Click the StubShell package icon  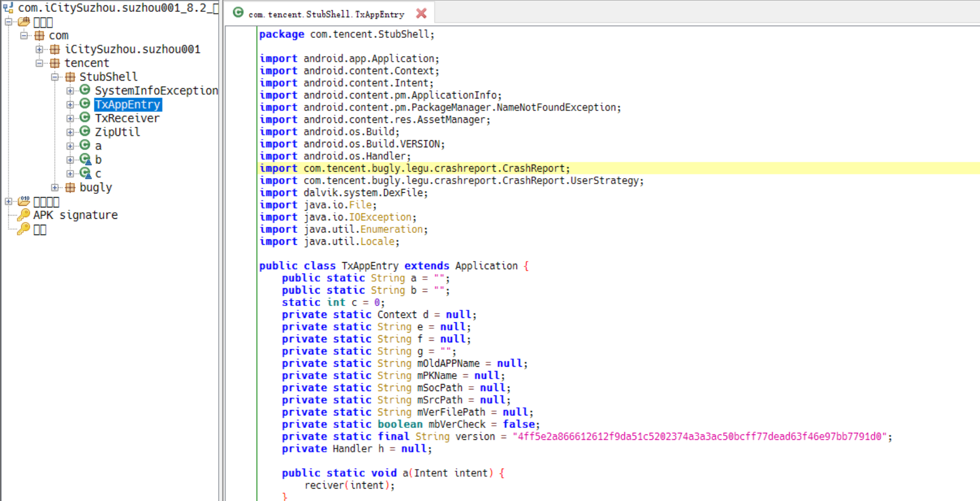pyautogui.click(x=70, y=77)
